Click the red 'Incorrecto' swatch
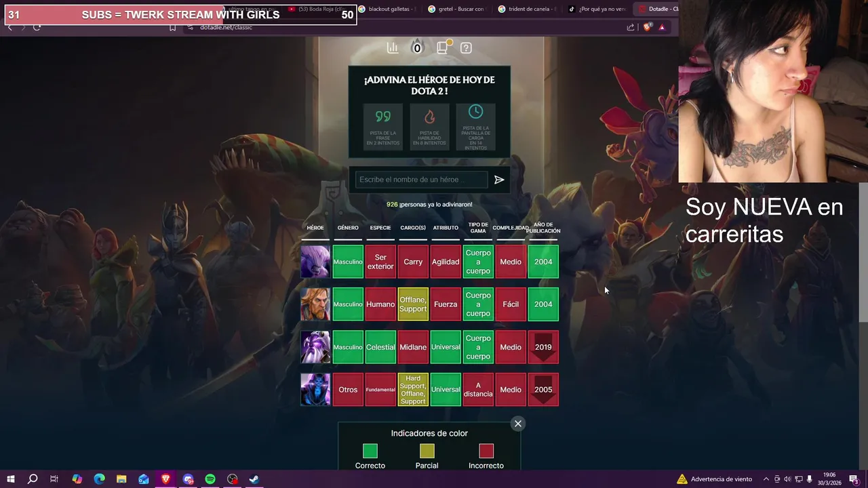868x488 pixels. pyautogui.click(x=486, y=451)
